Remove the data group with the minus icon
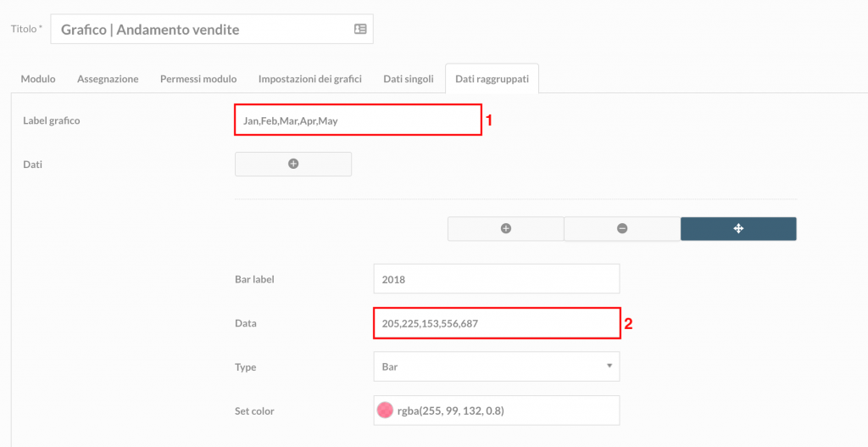 click(622, 228)
